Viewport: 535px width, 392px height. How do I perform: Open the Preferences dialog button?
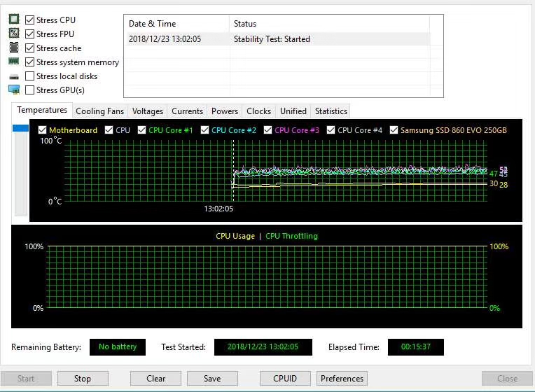click(342, 379)
